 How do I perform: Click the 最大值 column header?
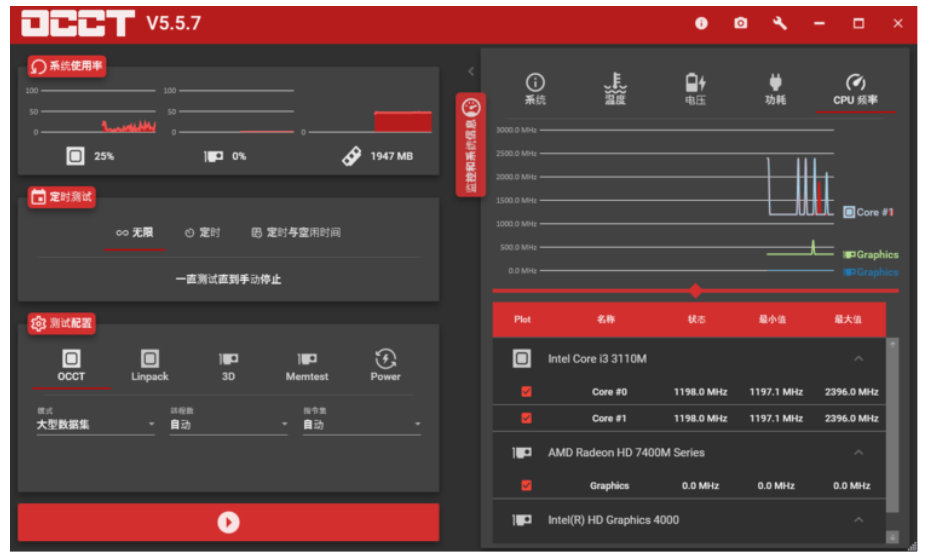(847, 320)
